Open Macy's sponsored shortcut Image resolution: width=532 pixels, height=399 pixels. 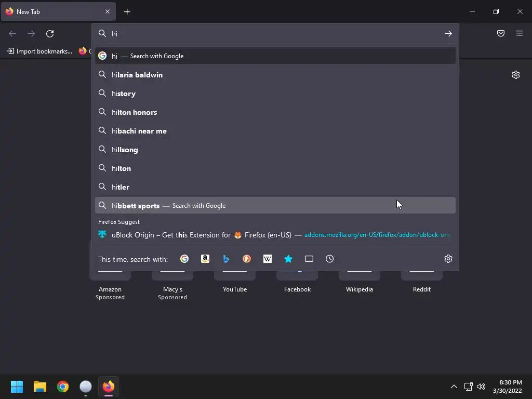172,286
